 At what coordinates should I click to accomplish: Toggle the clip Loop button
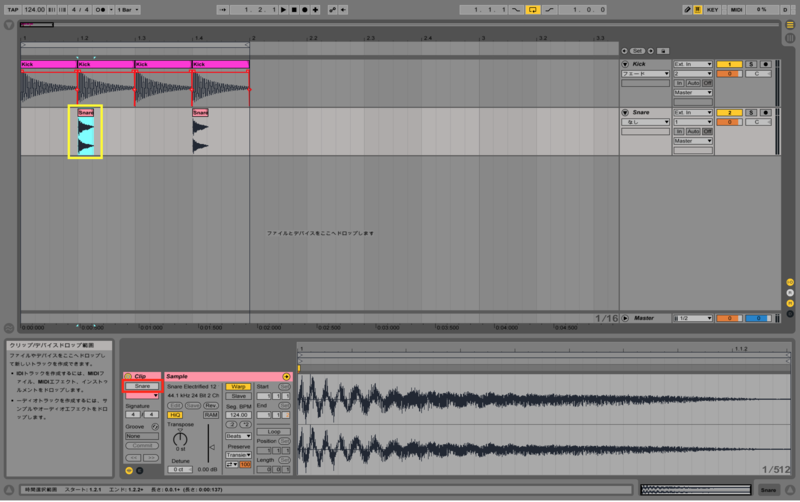coord(273,432)
